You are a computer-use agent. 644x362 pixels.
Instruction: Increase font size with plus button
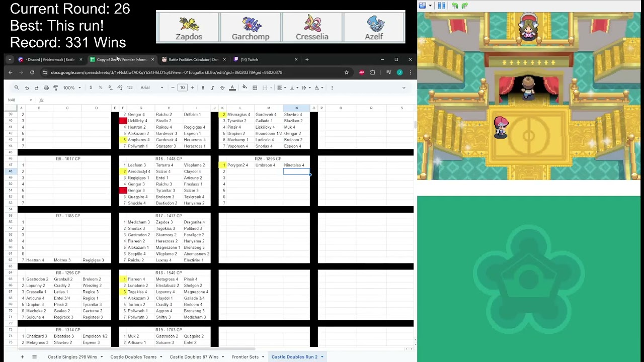click(192, 87)
